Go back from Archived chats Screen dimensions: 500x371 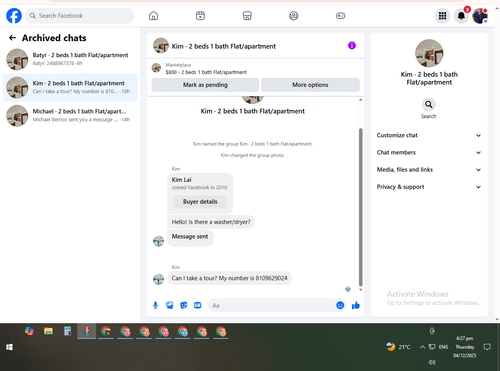pos(12,38)
